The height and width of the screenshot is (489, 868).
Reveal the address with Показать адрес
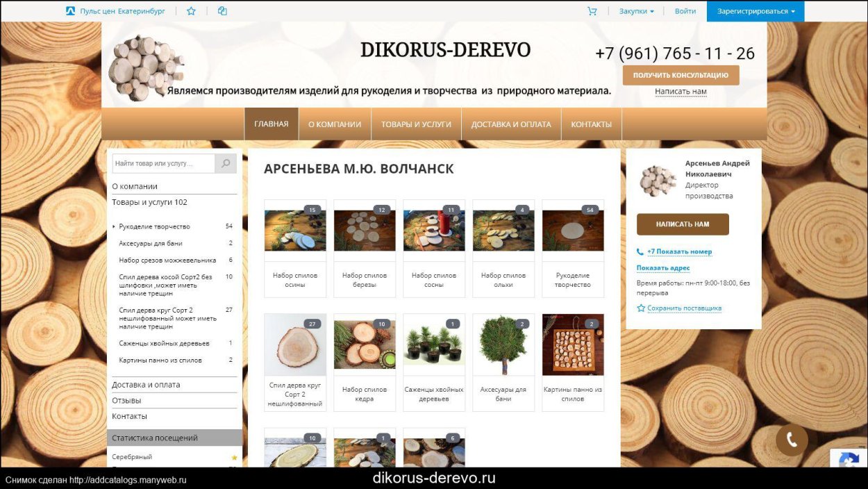tap(663, 267)
